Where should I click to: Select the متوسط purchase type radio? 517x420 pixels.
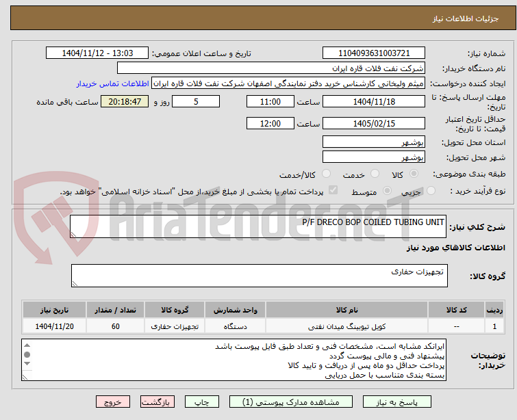387,191
